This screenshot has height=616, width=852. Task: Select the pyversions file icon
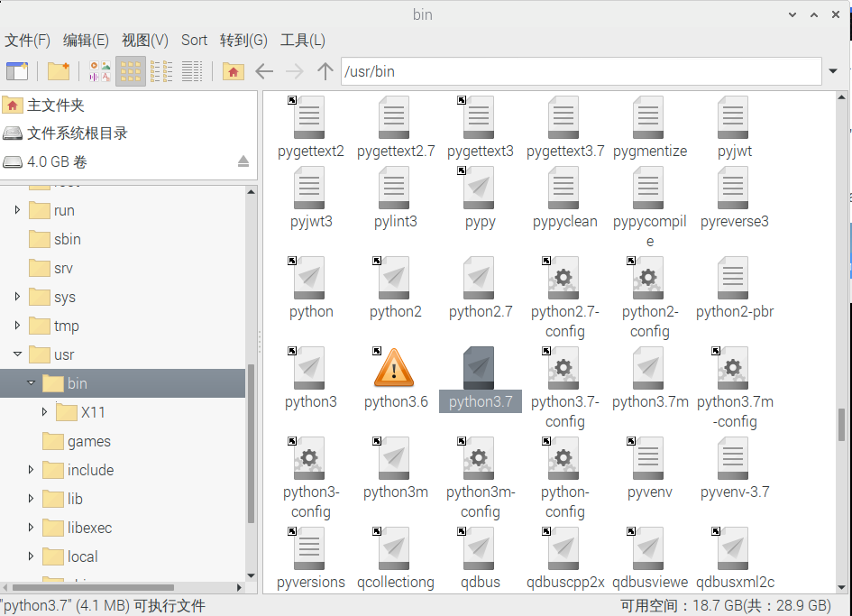coord(309,549)
